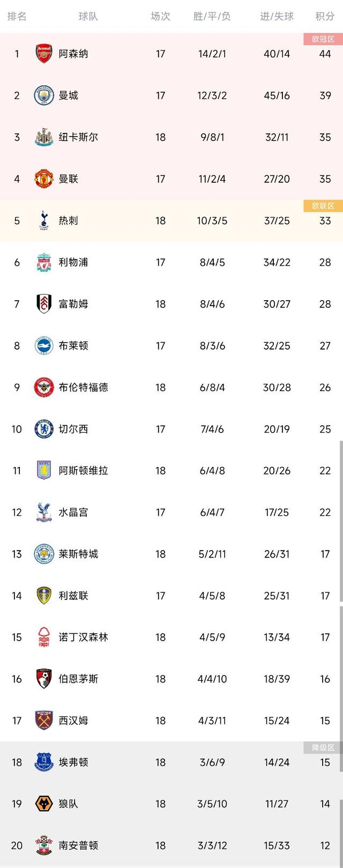Click the Manchester City crest

[x=43, y=95]
